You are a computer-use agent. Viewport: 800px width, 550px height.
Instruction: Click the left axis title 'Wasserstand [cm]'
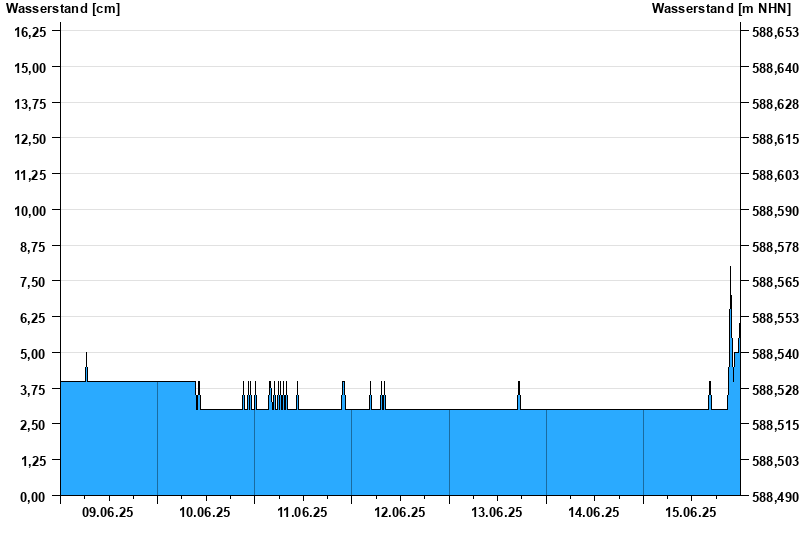tap(63, 9)
